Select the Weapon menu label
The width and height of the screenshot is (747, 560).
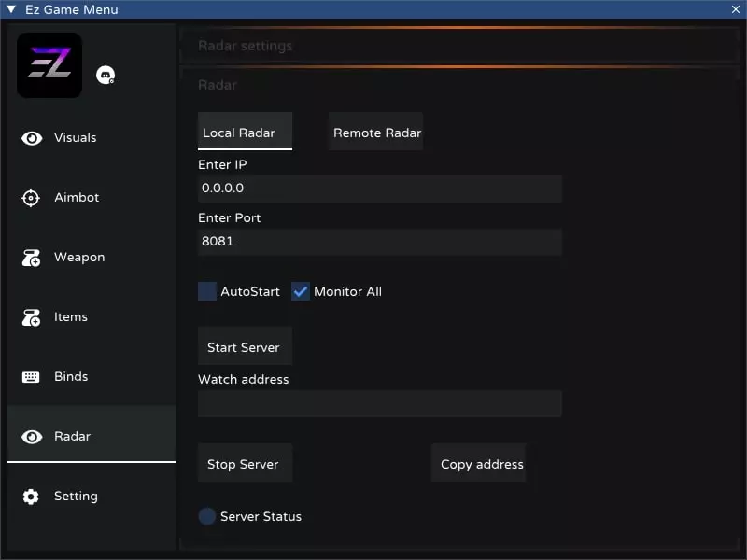click(79, 258)
